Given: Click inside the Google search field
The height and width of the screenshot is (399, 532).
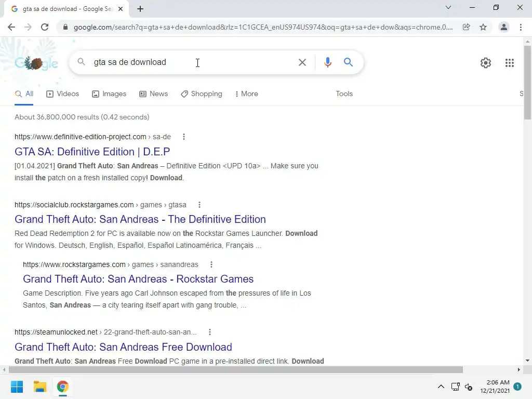Looking at the screenshot, I should pos(193,62).
